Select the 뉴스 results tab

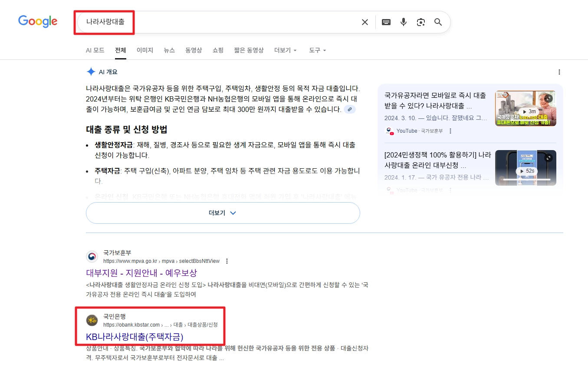pos(169,50)
